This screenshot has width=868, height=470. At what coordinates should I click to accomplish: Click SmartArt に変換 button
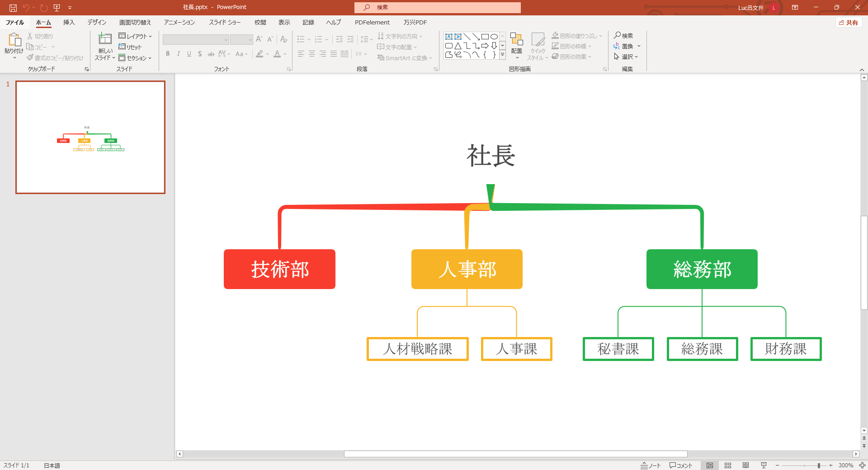405,58
